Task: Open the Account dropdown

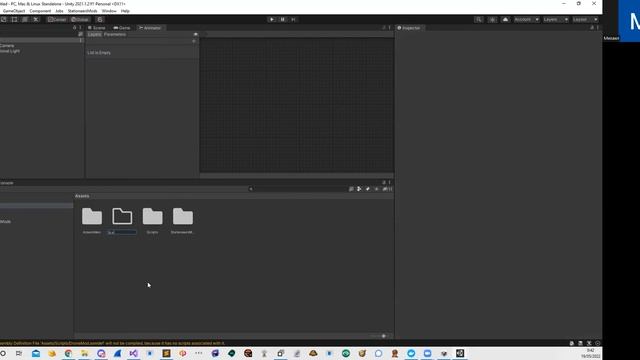Action: pos(526,20)
